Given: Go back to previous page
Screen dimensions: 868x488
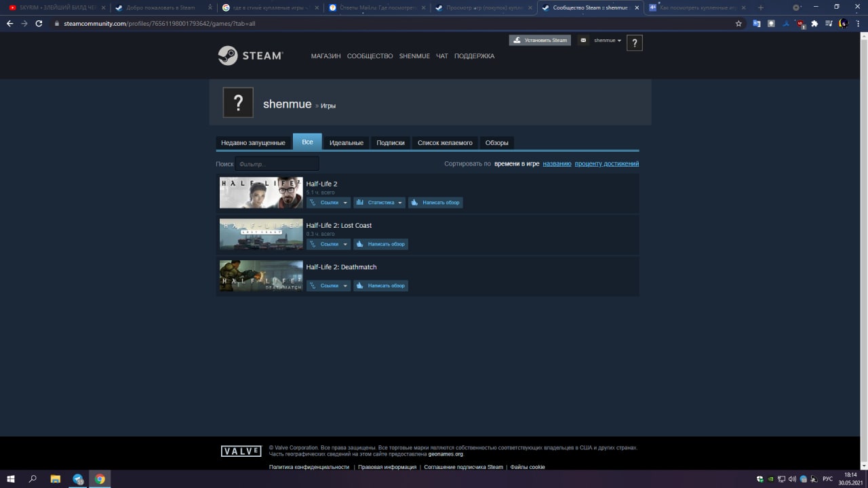Looking at the screenshot, I should (x=9, y=23).
